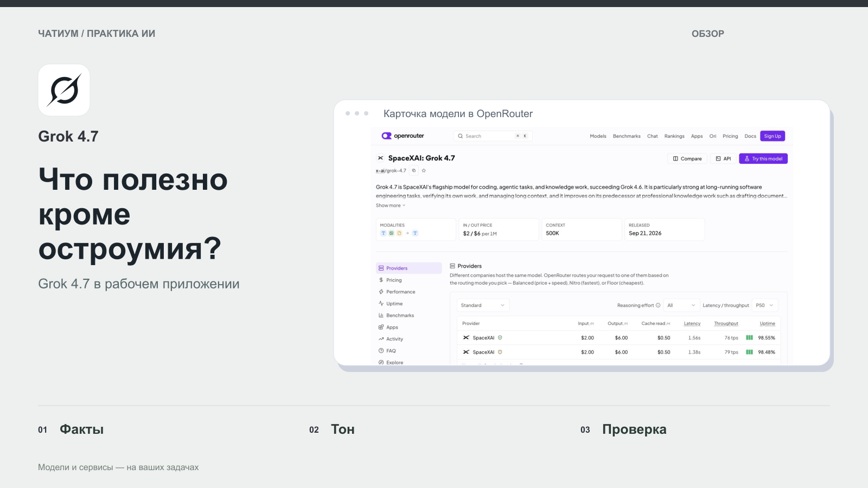Star the Grok 4.7 model as favorite
Image resolution: width=868 pixels, height=488 pixels.
(424, 170)
